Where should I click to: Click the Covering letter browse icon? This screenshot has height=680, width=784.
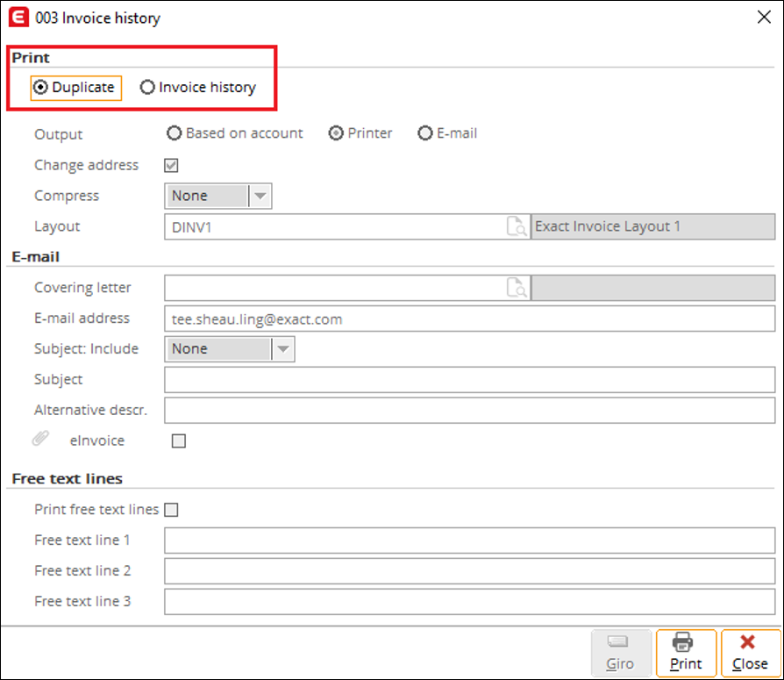517,288
